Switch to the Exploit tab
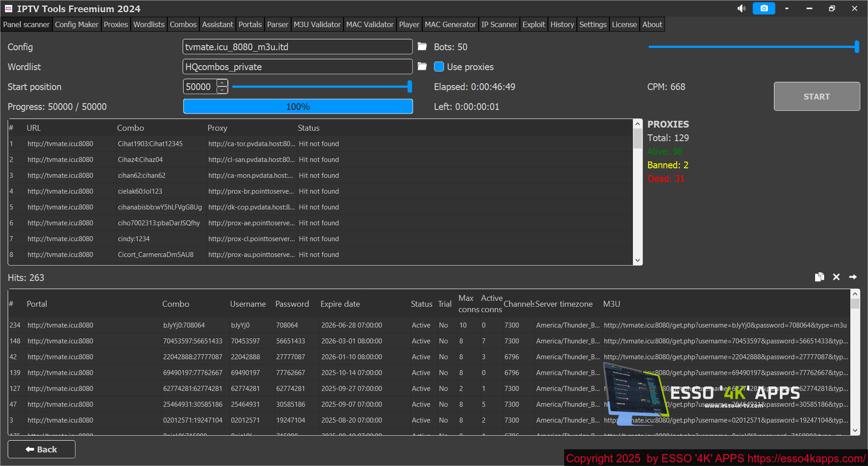 [x=534, y=24]
